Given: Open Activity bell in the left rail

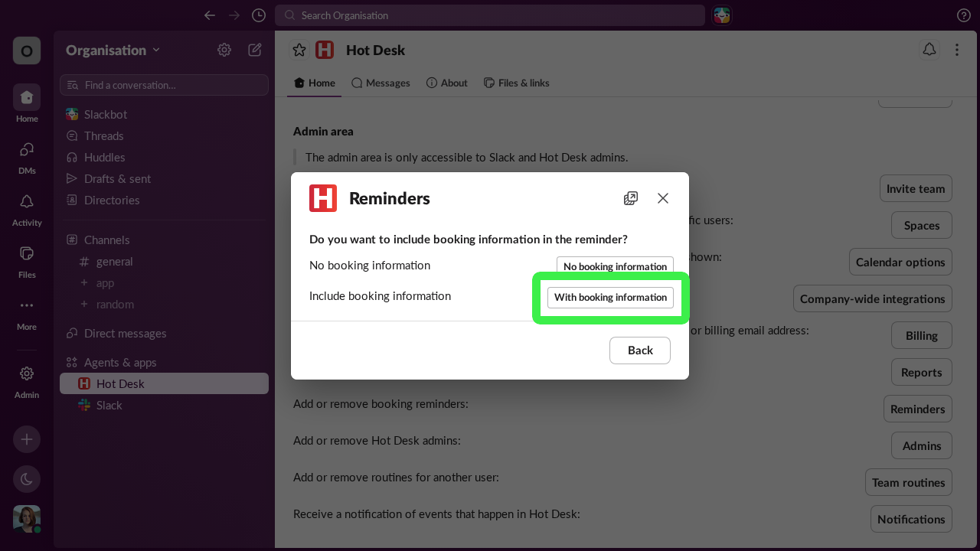Looking at the screenshot, I should pos(27,207).
